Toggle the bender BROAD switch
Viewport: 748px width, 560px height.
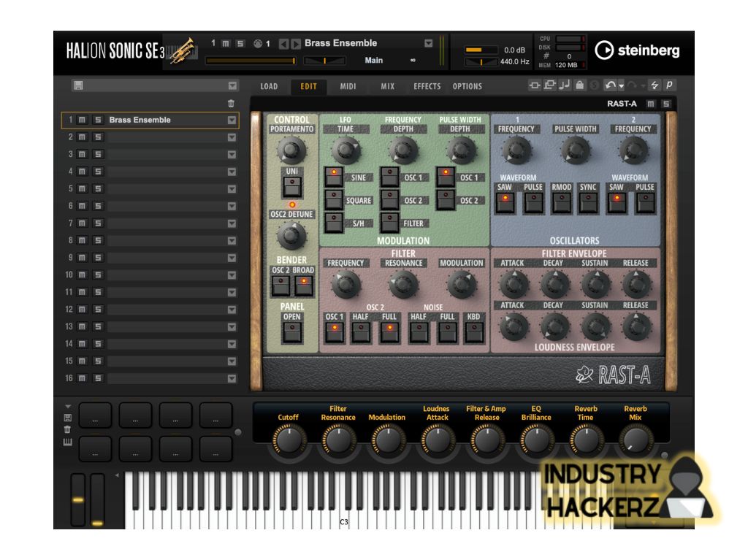point(303,286)
